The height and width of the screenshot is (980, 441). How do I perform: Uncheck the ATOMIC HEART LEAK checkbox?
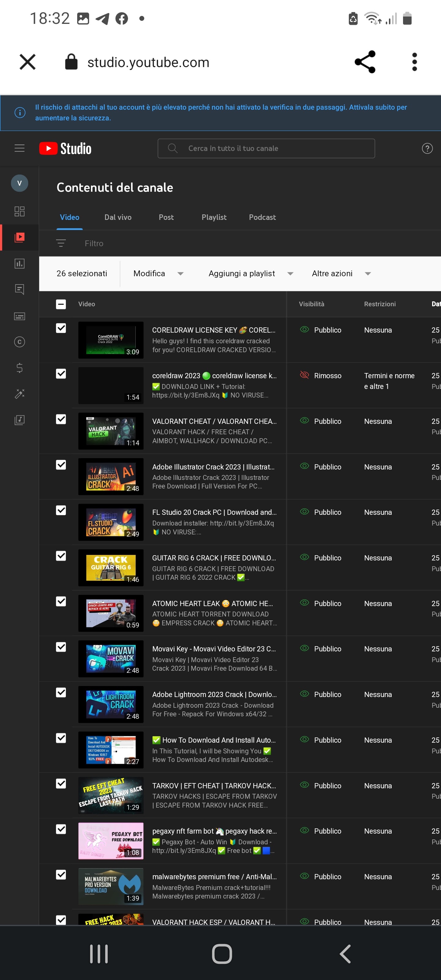point(61,601)
